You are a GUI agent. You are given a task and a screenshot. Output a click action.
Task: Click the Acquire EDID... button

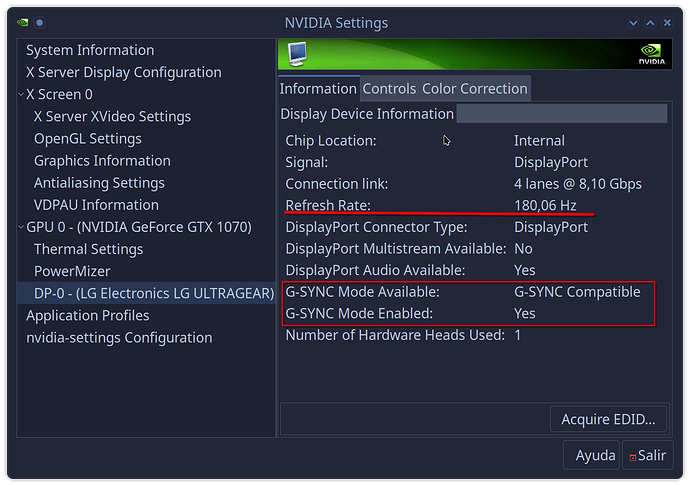pyautogui.click(x=608, y=419)
